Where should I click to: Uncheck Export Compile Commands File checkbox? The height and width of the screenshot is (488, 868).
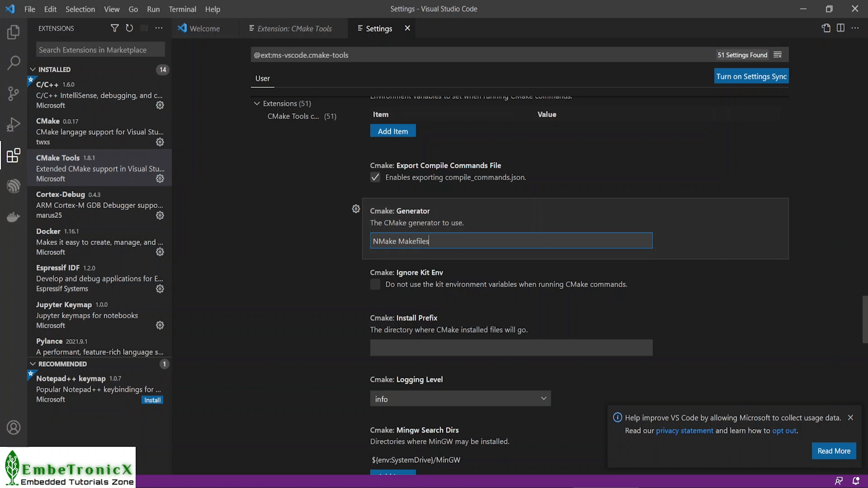click(x=375, y=177)
